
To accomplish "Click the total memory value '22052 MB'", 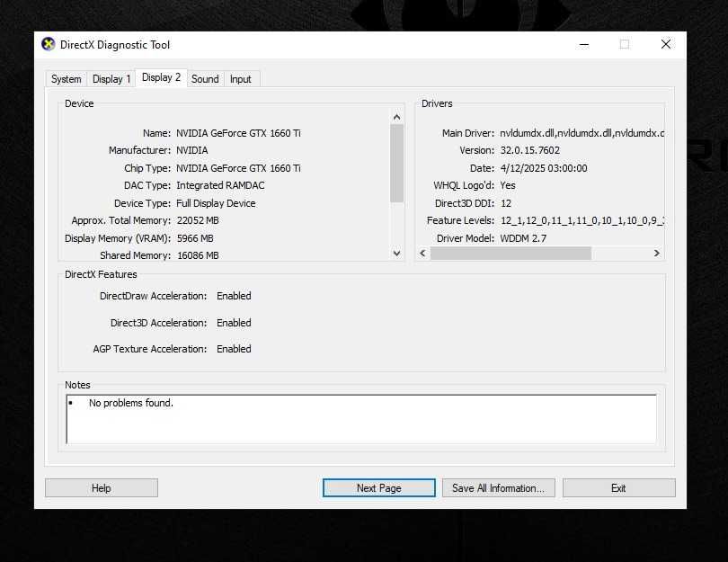I will [198, 220].
